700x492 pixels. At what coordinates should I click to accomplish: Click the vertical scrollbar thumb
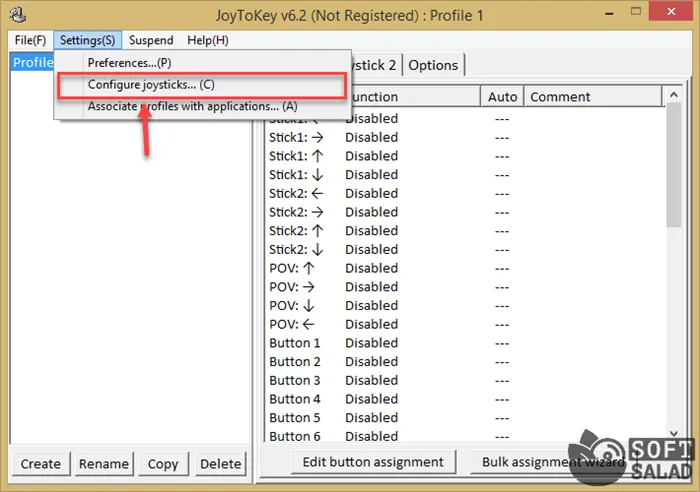point(674,164)
